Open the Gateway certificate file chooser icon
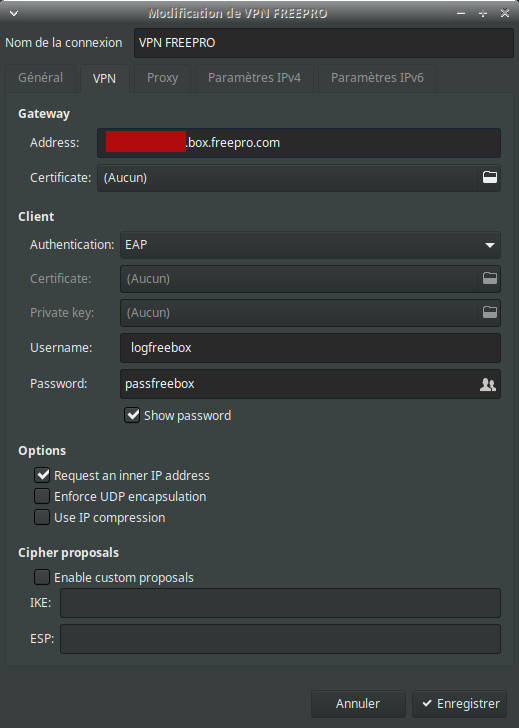Screen dimensions: 519x728 (490, 177)
